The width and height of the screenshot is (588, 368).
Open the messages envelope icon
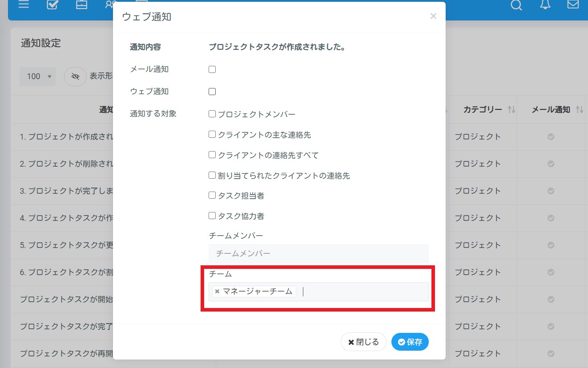pyautogui.click(x=573, y=4)
